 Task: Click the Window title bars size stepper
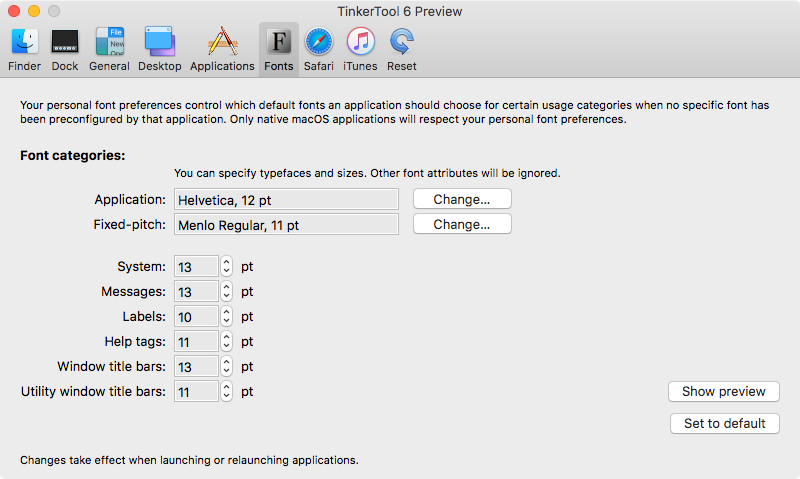(227, 366)
